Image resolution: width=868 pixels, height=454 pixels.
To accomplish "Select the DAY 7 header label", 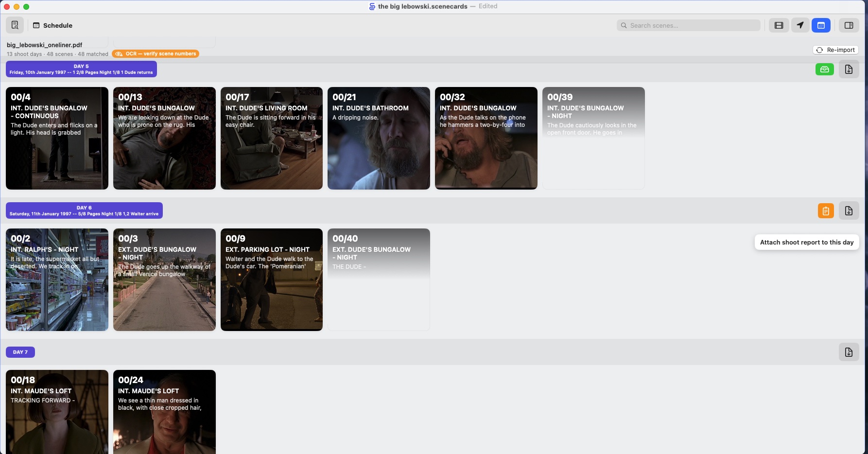I will [20, 352].
